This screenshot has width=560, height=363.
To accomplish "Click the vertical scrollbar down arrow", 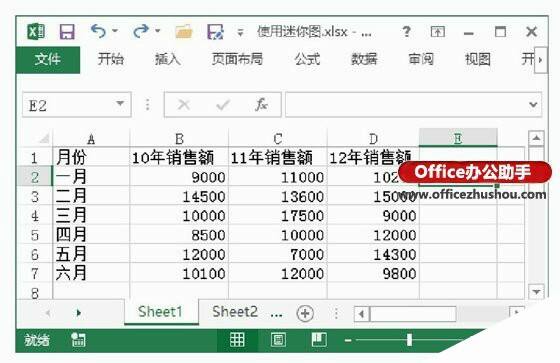I will pos(536,292).
